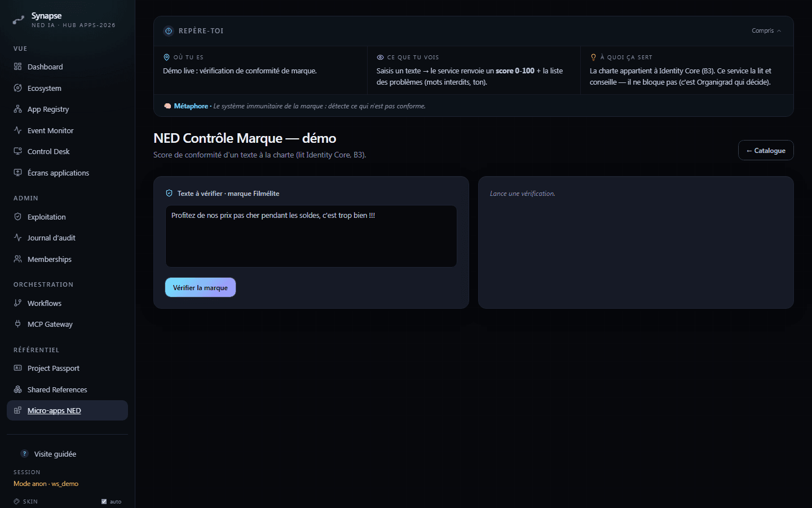
Task: Click the MCP Gateway plug icon
Action: (17, 324)
